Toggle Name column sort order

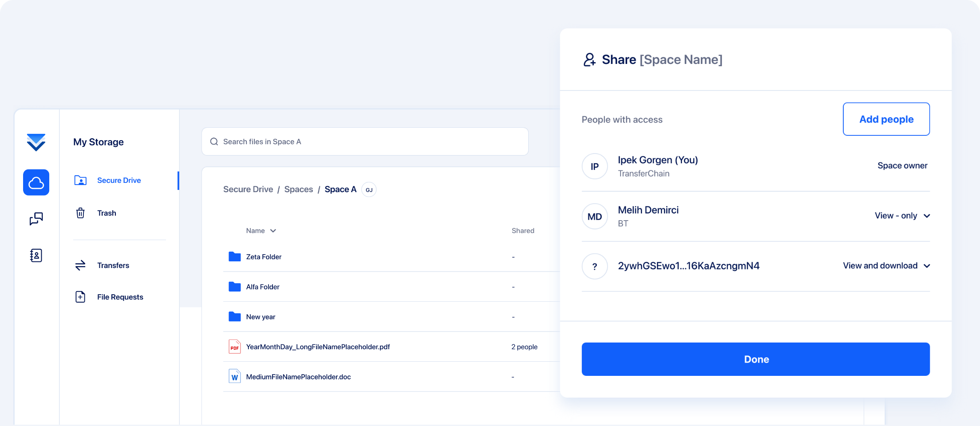coord(261,231)
